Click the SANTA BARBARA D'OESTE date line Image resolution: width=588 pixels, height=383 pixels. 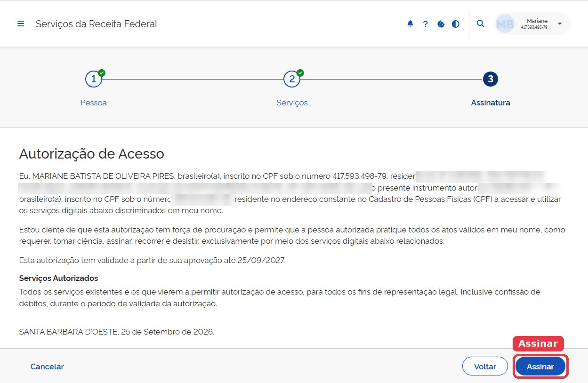pos(116,332)
